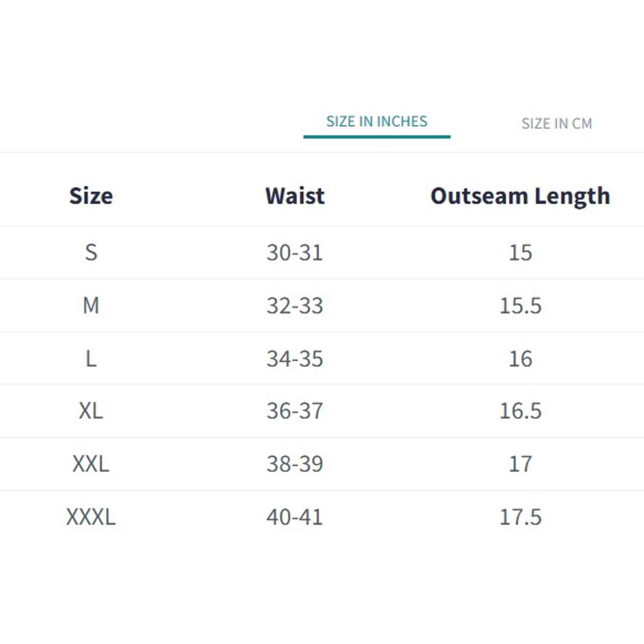Click the 30-31 waist value
Image resolution: width=644 pixels, height=644 pixels.
click(x=295, y=252)
